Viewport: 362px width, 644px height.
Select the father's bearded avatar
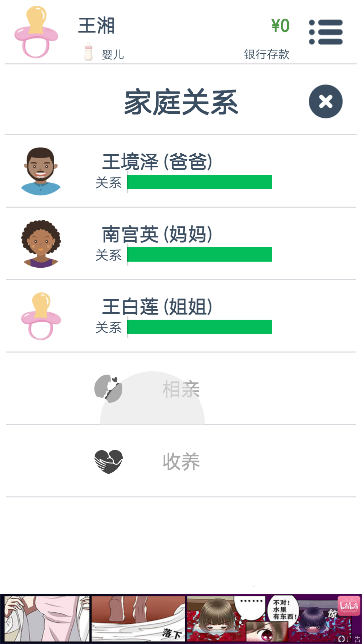pos(41,171)
